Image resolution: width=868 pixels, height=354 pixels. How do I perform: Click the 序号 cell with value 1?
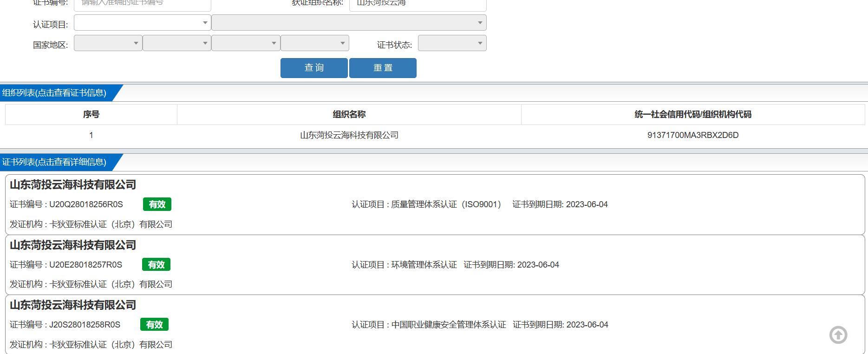91,135
